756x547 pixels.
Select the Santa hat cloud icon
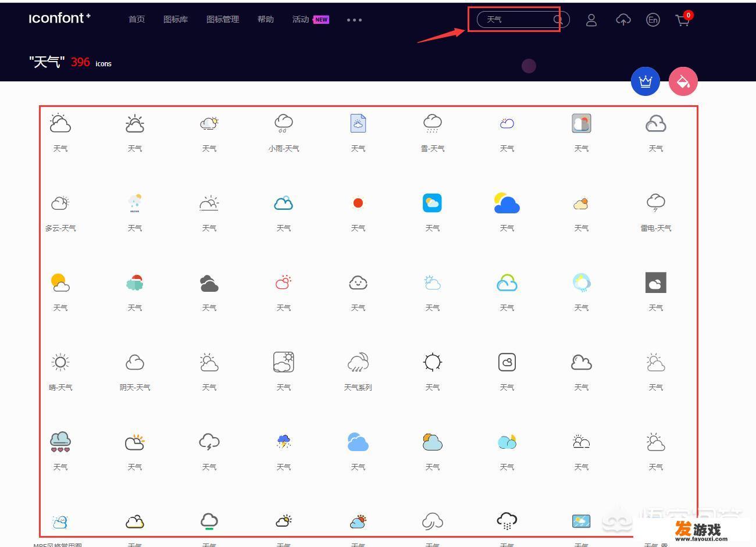[135, 283]
